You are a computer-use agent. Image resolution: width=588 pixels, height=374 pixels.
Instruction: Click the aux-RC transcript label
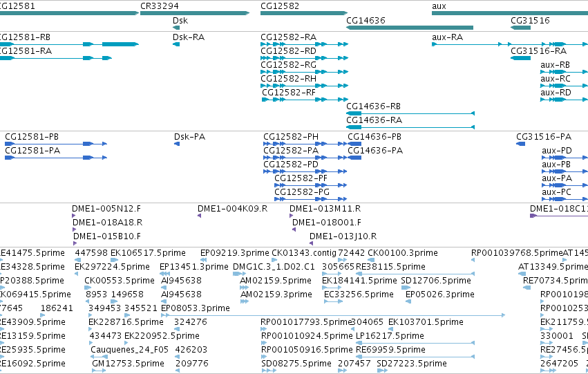556,79
